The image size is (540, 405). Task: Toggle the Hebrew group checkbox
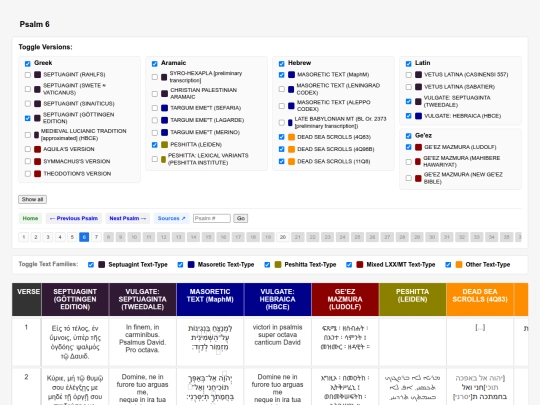281,63
